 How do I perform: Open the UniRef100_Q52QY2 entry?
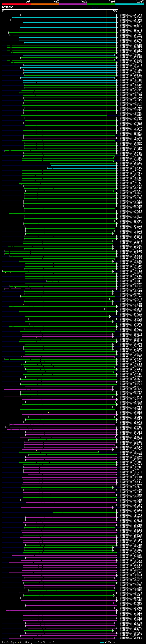click(x=131, y=82)
